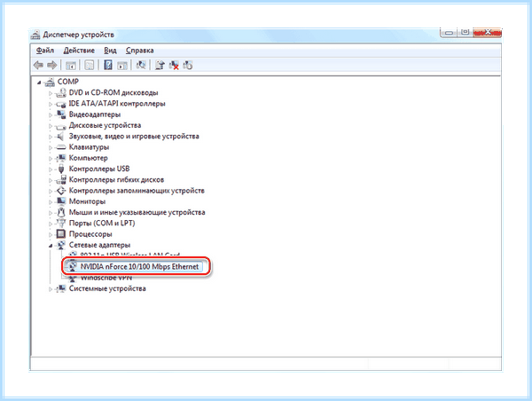Click the Системные устройства icon
This screenshot has width=532, height=401.
click(61, 288)
